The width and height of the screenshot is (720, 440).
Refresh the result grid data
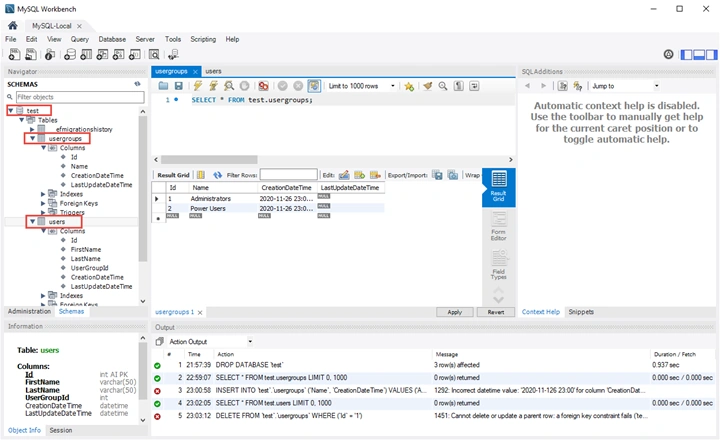(x=218, y=175)
